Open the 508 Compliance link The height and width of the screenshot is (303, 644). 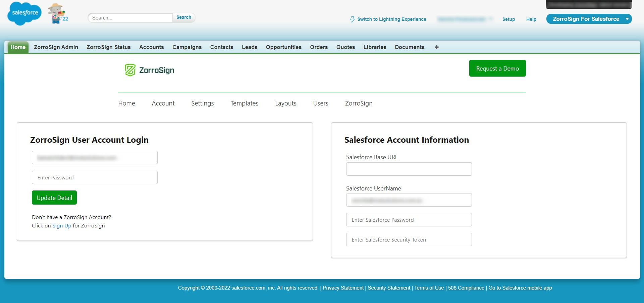(x=466, y=288)
